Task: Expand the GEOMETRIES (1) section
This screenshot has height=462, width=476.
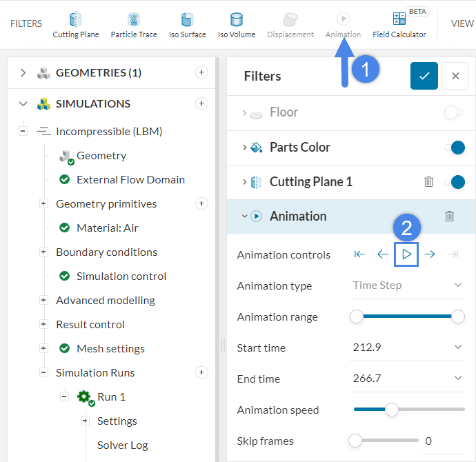Action: tap(23, 72)
